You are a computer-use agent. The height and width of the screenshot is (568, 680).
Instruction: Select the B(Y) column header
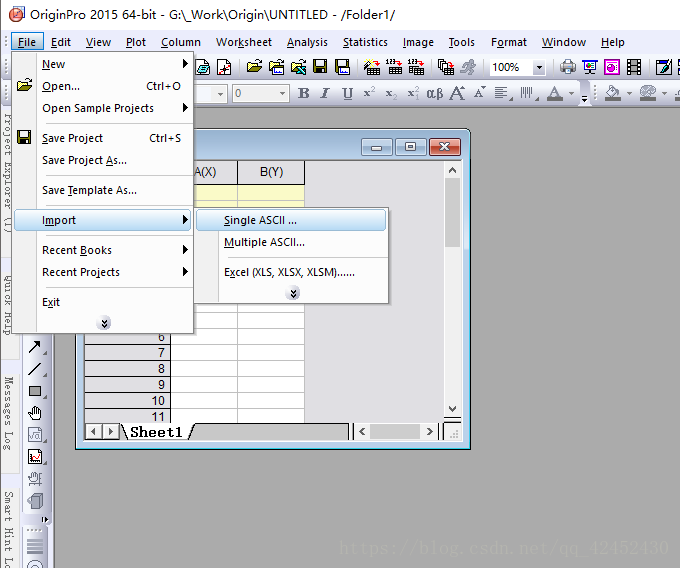tap(271, 172)
